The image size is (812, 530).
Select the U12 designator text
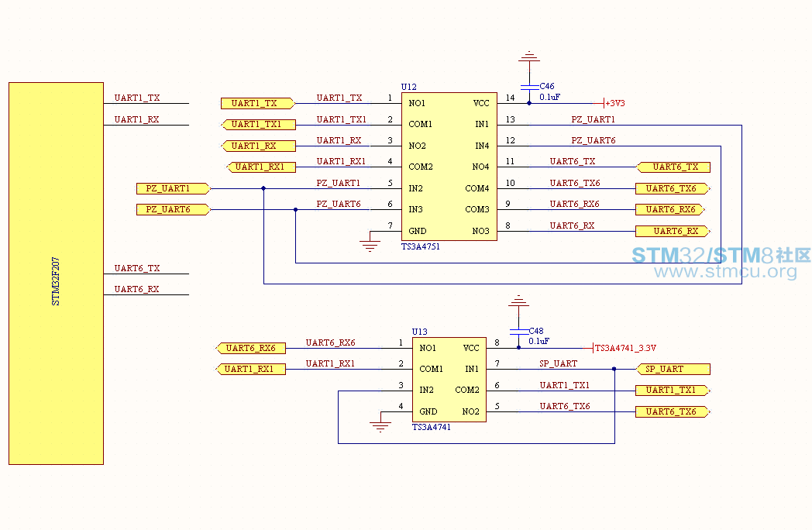coord(408,87)
